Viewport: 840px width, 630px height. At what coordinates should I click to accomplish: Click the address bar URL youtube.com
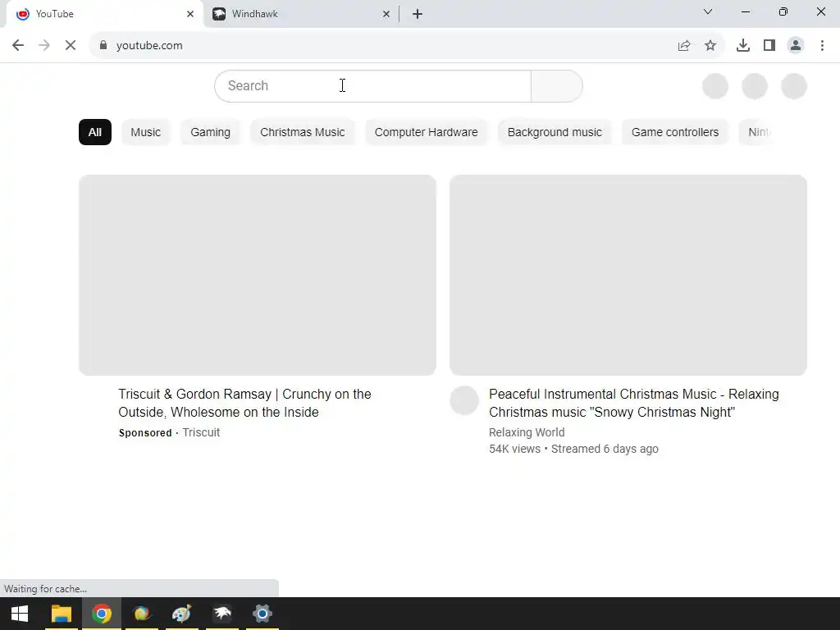click(x=149, y=46)
